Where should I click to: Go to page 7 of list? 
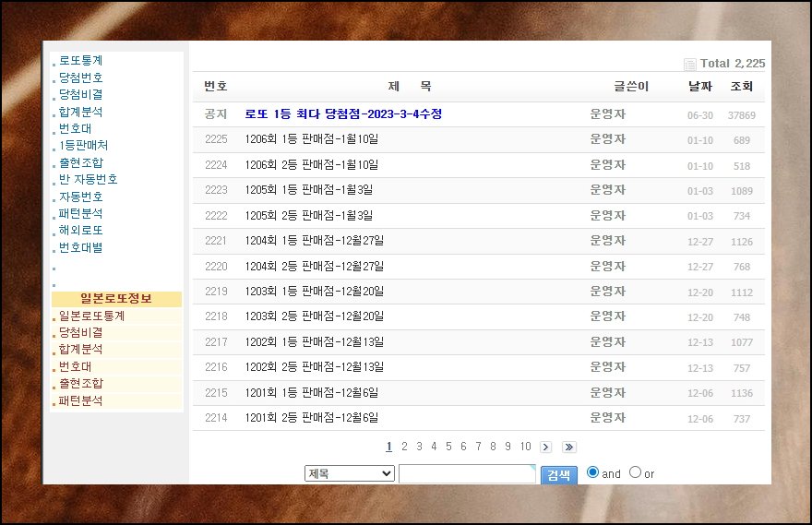478,447
